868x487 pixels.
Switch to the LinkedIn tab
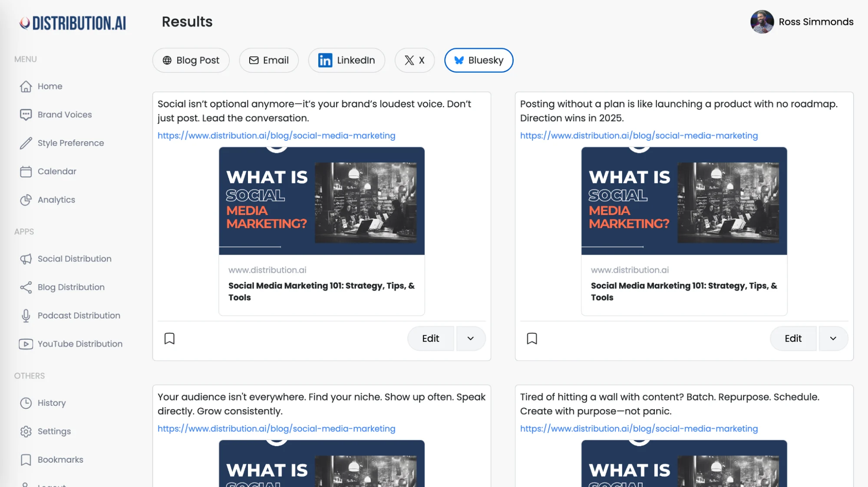347,60
